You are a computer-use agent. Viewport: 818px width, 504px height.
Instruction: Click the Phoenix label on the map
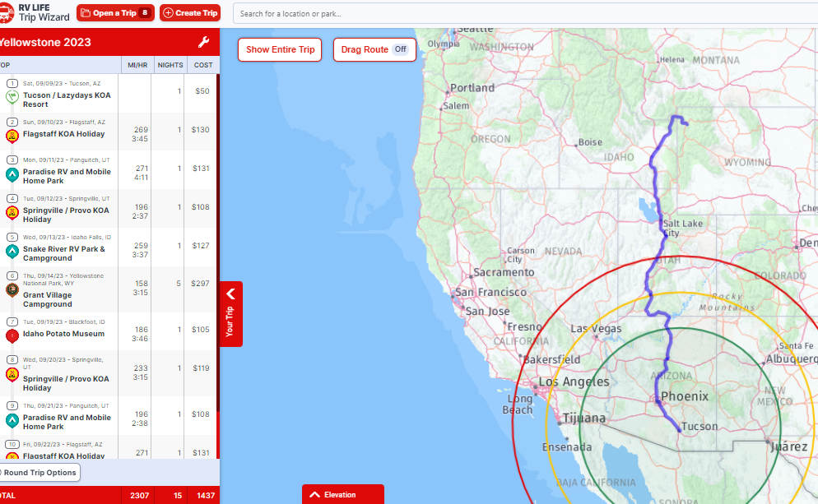(x=685, y=396)
